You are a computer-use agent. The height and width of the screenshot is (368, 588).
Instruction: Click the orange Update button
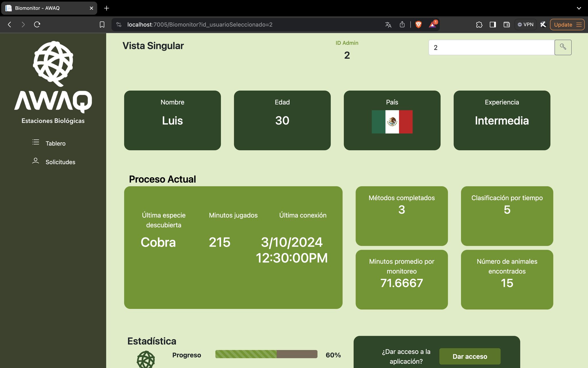pyautogui.click(x=567, y=25)
